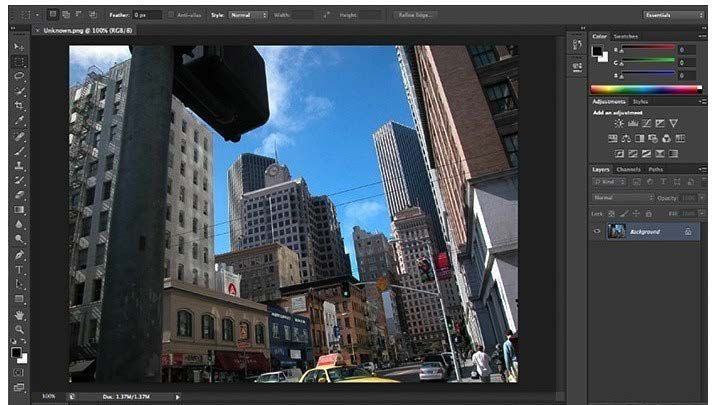Switch to the Channels tab
Viewport: 716px width, 405px height.
click(x=628, y=169)
